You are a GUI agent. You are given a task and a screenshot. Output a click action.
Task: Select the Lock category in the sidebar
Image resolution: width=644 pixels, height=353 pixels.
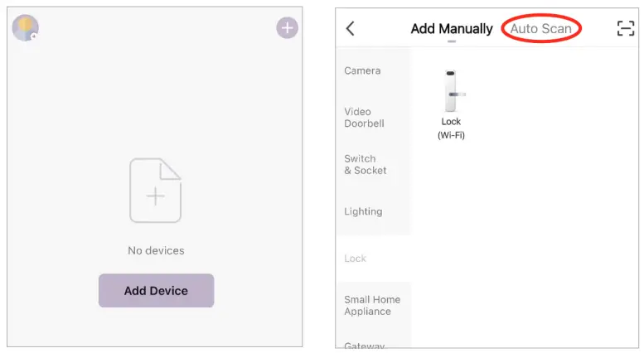[356, 259]
